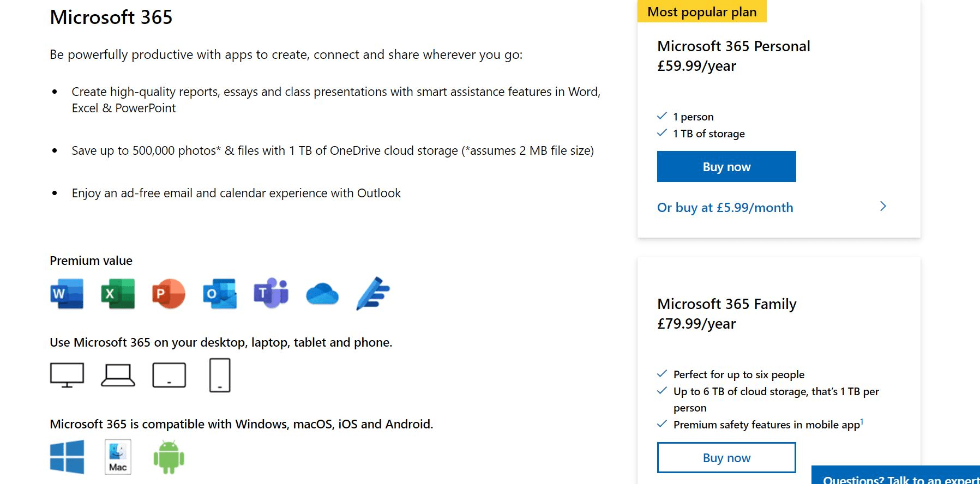The height and width of the screenshot is (484, 980).
Task: Click the Microsoft Editor pen icon
Action: coord(373,293)
